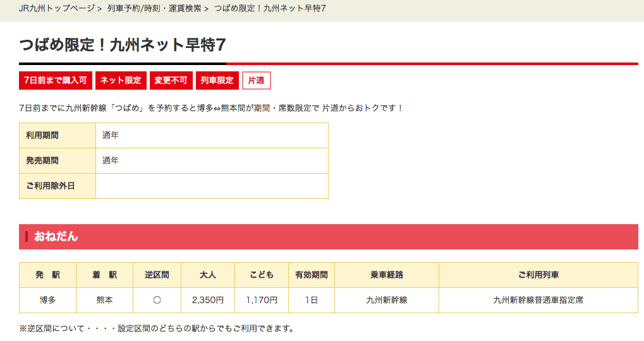Select the footnote ※逆区間について
Image resolution: width=644 pixels, height=341 pixels.
[157, 329]
